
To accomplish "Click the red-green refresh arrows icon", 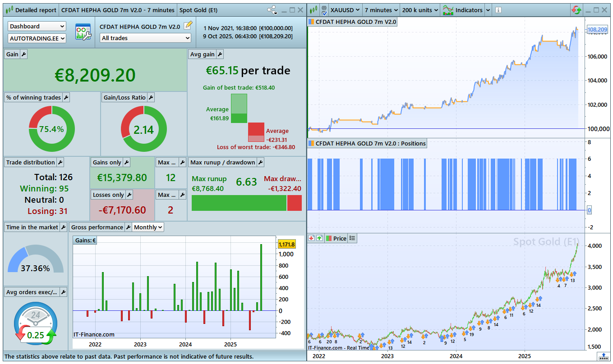I will pyautogui.click(x=576, y=10).
